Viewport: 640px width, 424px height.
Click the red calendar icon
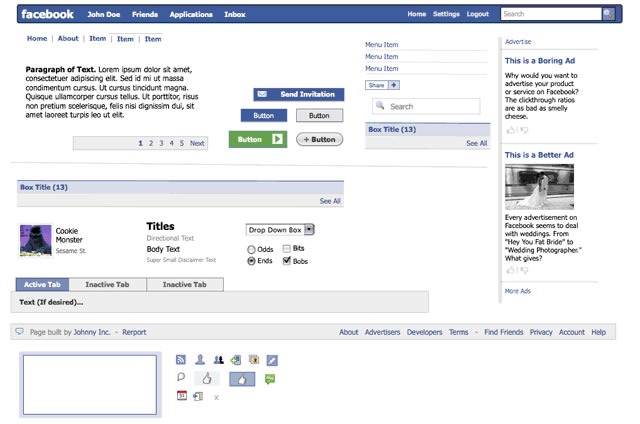point(182,396)
